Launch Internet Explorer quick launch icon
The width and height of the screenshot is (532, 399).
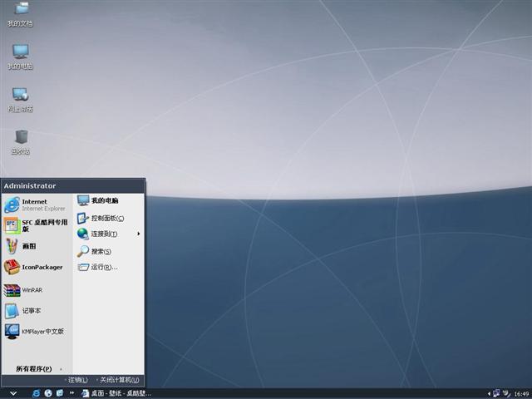(36, 393)
